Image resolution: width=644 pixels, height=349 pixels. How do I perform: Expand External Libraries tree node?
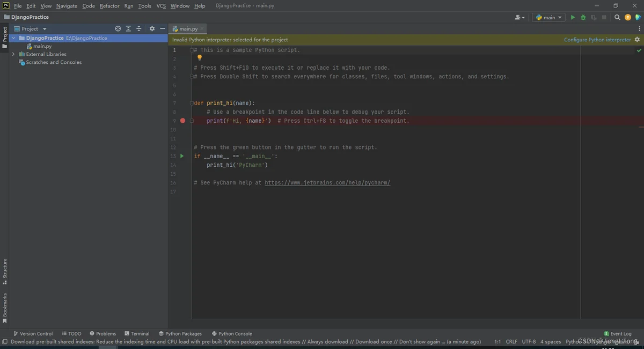tap(13, 54)
